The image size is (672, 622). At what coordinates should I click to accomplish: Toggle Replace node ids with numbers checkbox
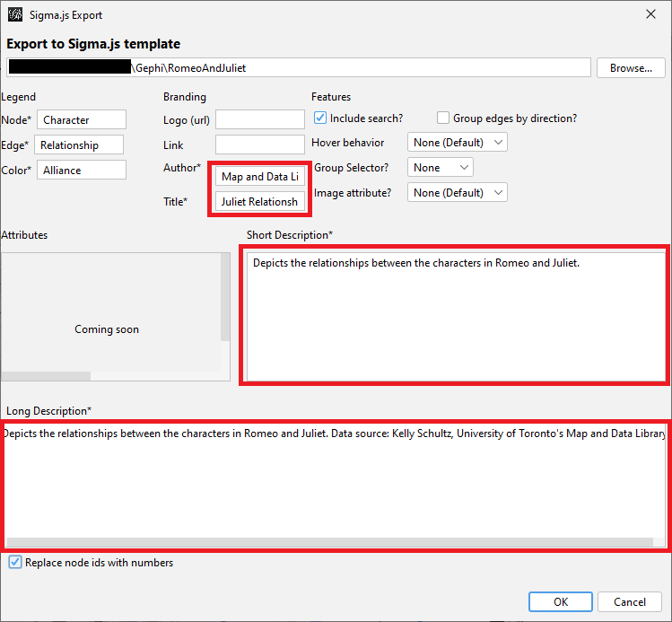[x=15, y=562]
